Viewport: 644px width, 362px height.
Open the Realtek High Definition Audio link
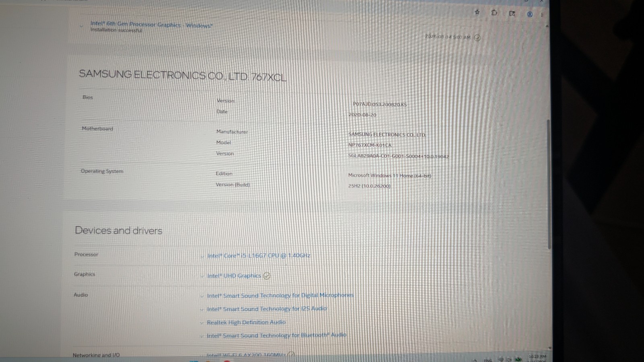pos(246,322)
